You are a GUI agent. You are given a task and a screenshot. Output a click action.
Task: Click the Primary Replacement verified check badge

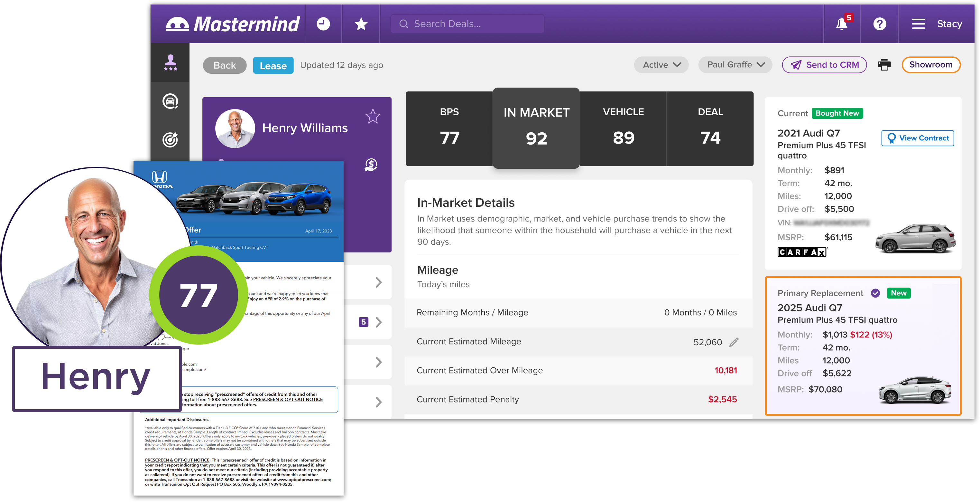(x=875, y=293)
